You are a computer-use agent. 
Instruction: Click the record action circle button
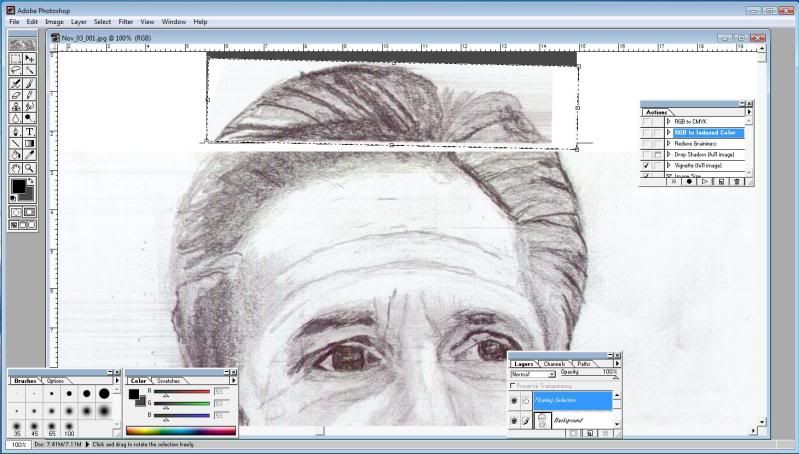(689, 181)
